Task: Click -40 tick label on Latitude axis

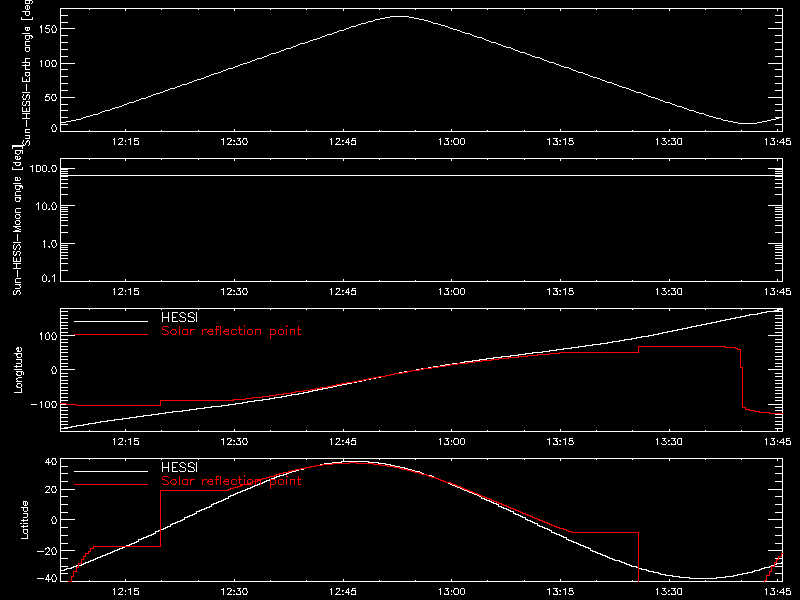Action: pos(47,579)
